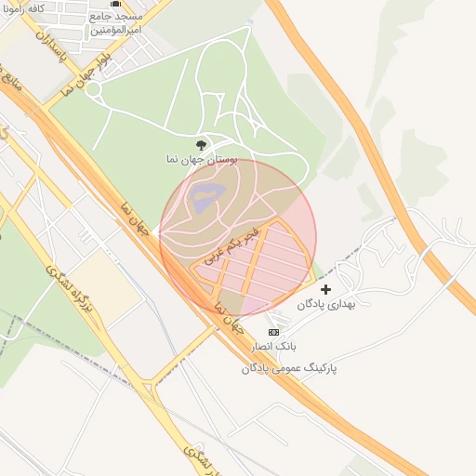Image resolution: width=476 pixels, height=476 pixels.
Task: Click the purple lake inside the red circle
Action: (x=205, y=197)
